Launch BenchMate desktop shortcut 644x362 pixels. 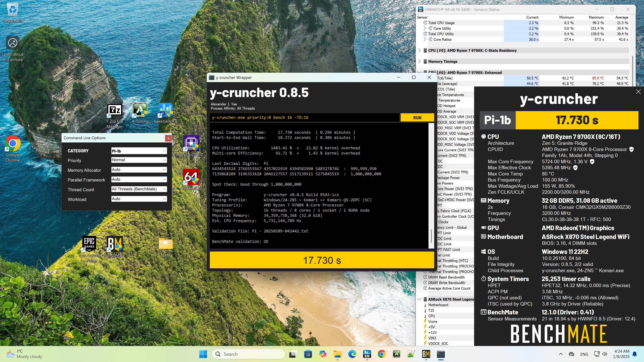[115, 247]
